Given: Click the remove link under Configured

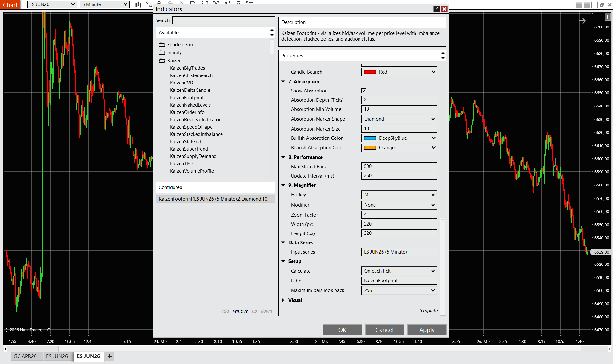Looking at the screenshot, I should (240, 311).
